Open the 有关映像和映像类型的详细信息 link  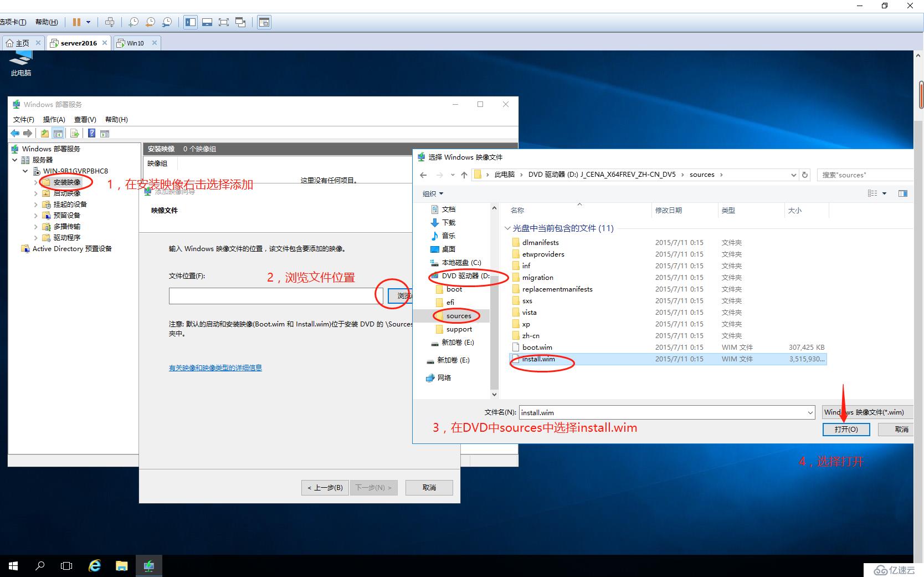click(x=215, y=367)
